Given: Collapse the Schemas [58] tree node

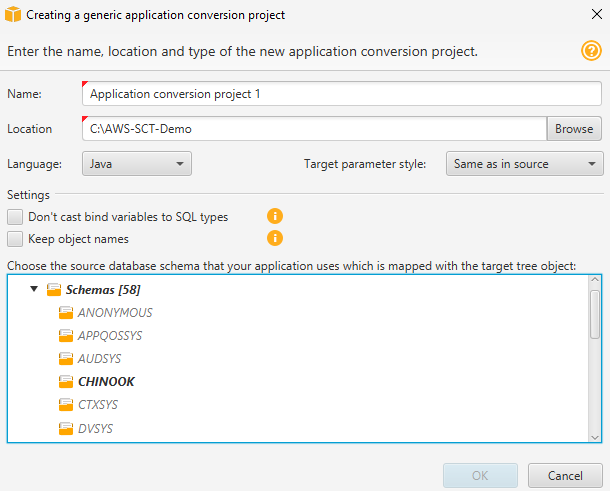Looking at the screenshot, I should pos(34,289).
